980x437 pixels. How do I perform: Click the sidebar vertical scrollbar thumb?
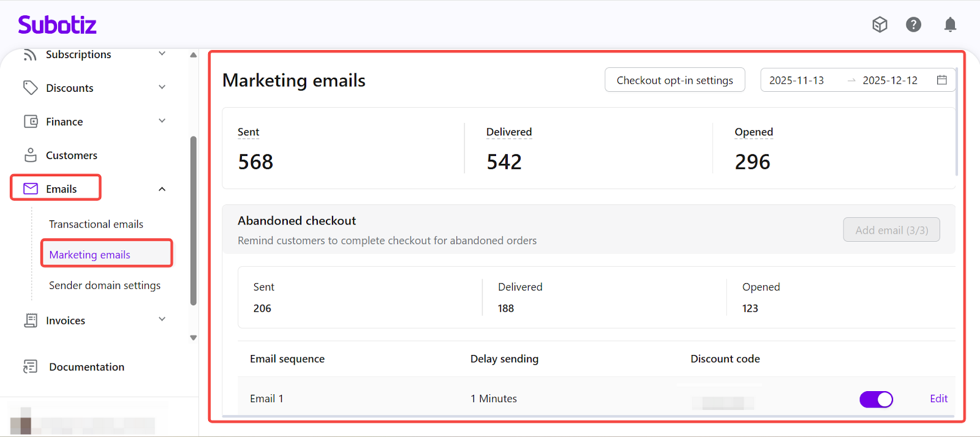tap(194, 220)
